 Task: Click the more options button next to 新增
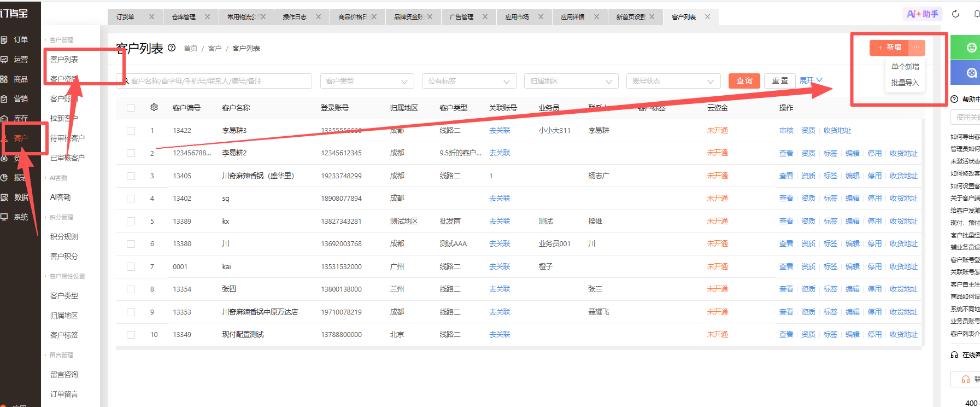917,48
